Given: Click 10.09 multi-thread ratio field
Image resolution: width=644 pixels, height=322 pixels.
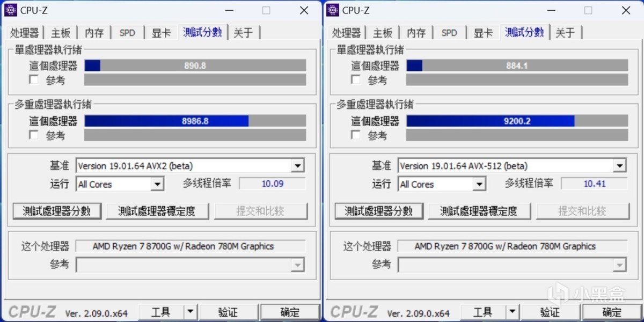Looking at the screenshot, I should [272, 184].
